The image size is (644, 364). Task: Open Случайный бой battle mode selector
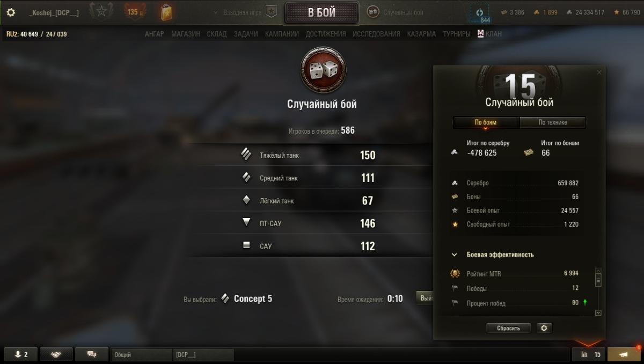point(397,12)
